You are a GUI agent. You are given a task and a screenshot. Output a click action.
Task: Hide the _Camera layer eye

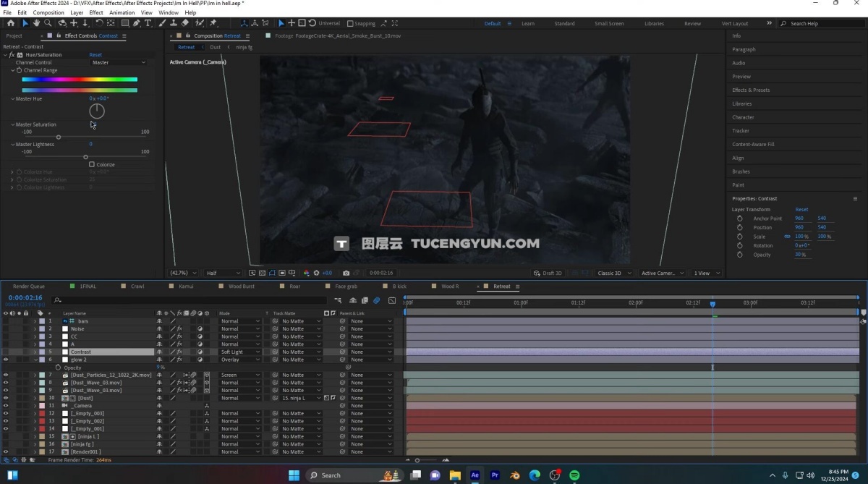(x=6, y=405)
